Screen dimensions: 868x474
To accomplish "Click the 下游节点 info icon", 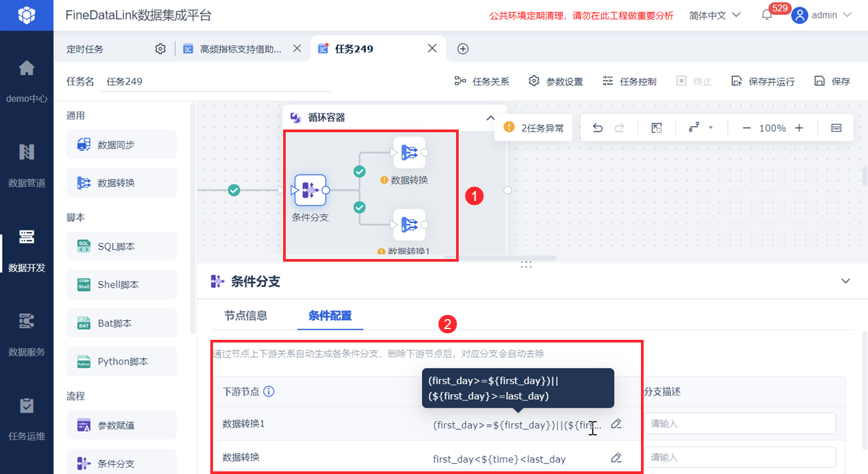I will click(268, 392).
